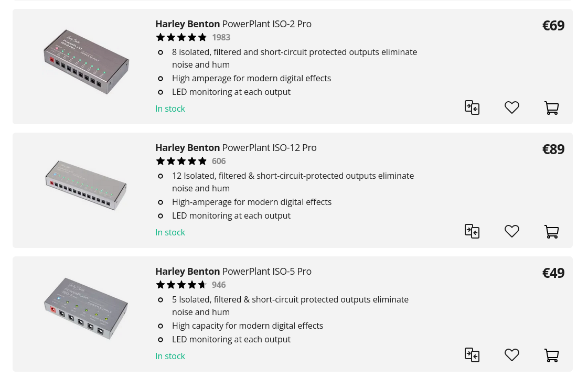The width and height of the screenshot is (588, 378).
Task: Add PowerPlant ISO-12 Pro to cart
Action: pyautogui.click(x=551, y=232)
